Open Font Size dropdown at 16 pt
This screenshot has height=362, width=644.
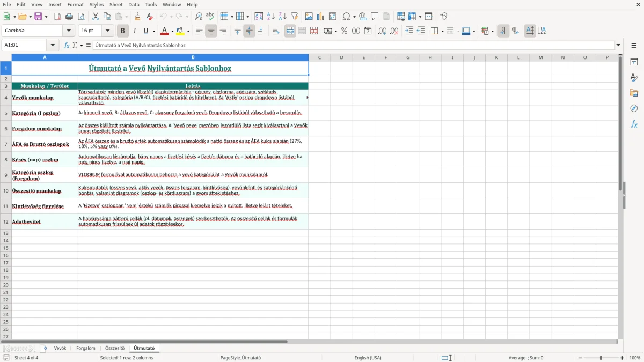pos(108,31)
